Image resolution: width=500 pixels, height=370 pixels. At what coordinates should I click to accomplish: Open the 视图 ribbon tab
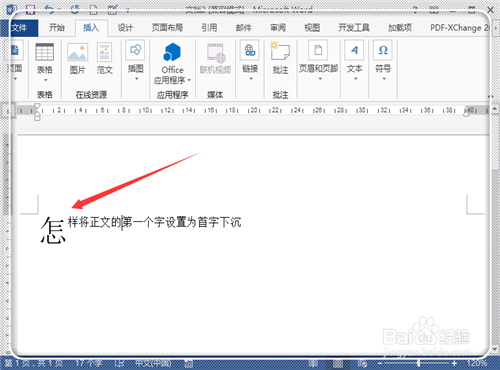(x=312, y=28)
